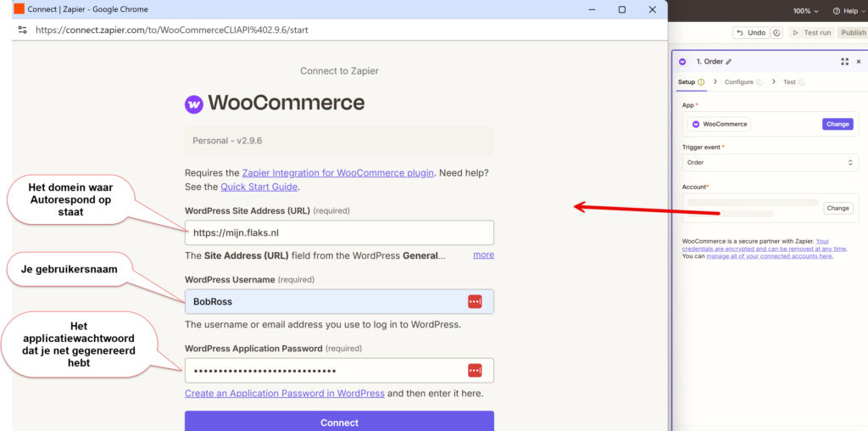Click the status icon next to Test

(x=801, y=82)
